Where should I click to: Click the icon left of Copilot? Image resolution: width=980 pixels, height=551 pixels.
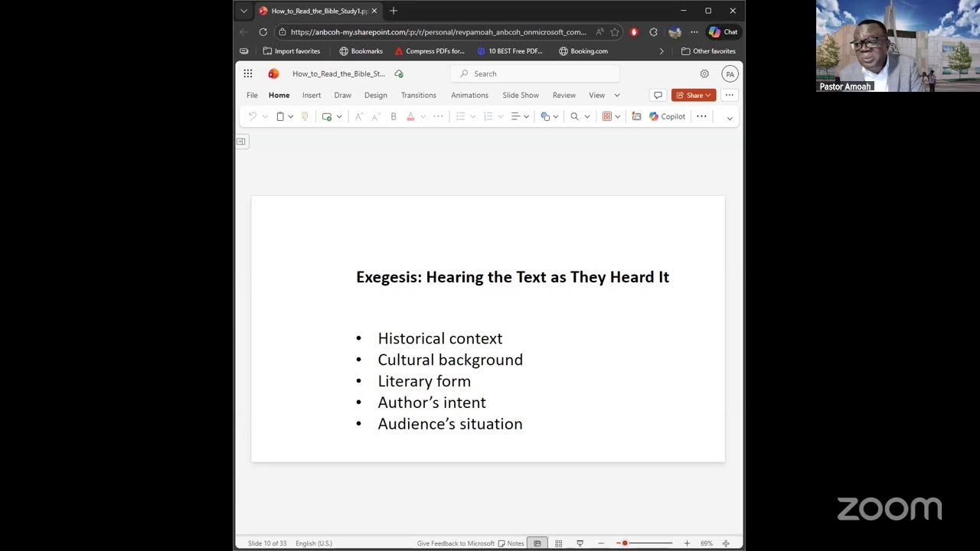click(x=636, y=116)
